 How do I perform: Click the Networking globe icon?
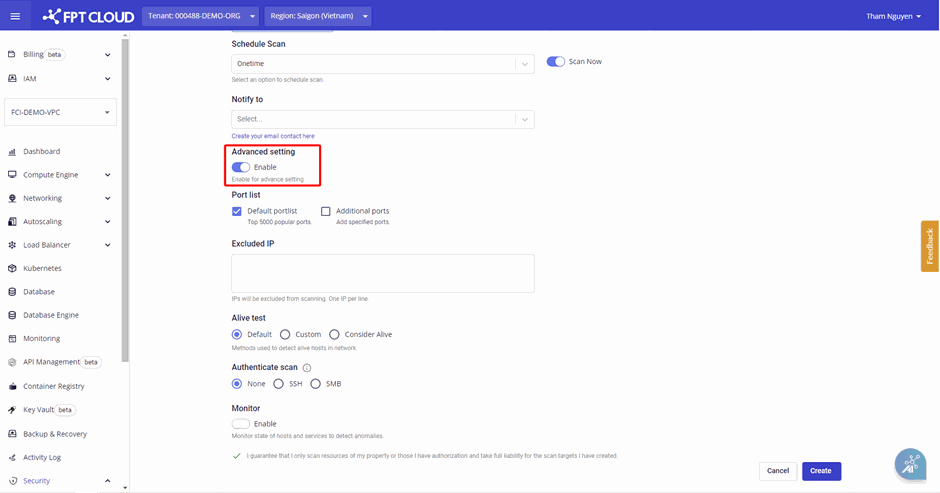coord(11,199)
